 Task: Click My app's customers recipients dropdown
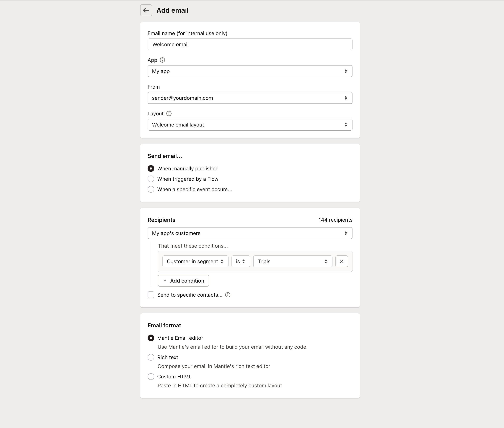250,233
